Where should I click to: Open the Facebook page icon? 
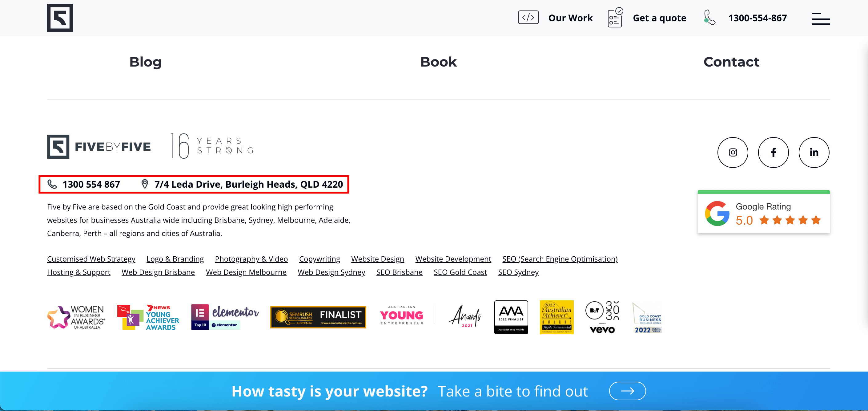[x=773, y=153]
